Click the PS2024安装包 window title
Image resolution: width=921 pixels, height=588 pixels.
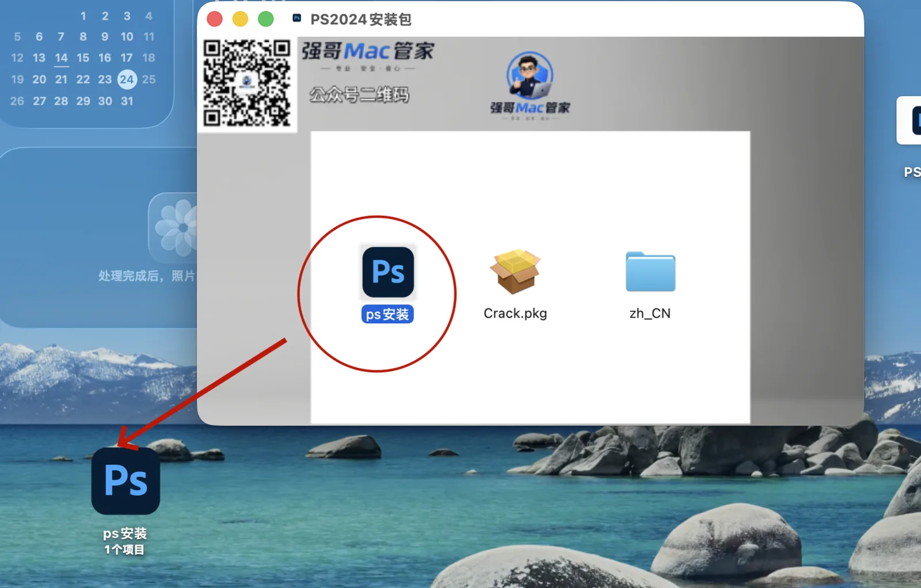click(361, 20)
